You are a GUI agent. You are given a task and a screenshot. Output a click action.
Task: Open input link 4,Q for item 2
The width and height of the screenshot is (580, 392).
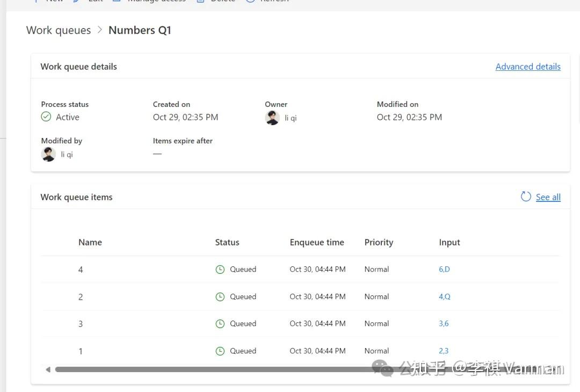[x=444, y=296]
